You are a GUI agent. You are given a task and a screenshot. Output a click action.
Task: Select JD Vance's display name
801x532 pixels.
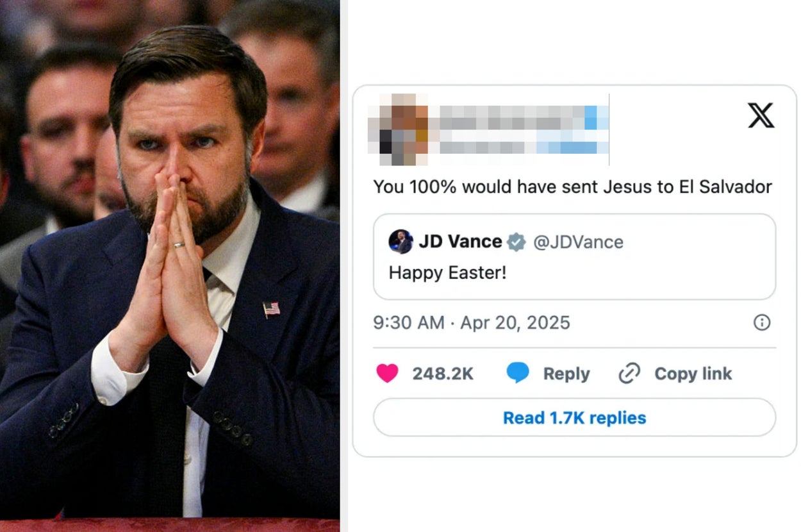(x=461, y=242)
